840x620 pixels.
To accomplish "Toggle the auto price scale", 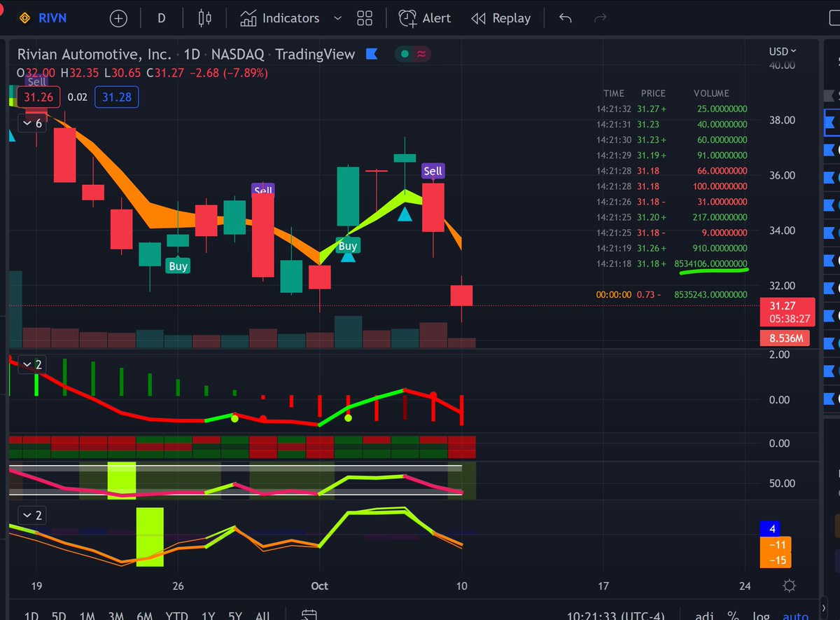I will coord(794,615).
